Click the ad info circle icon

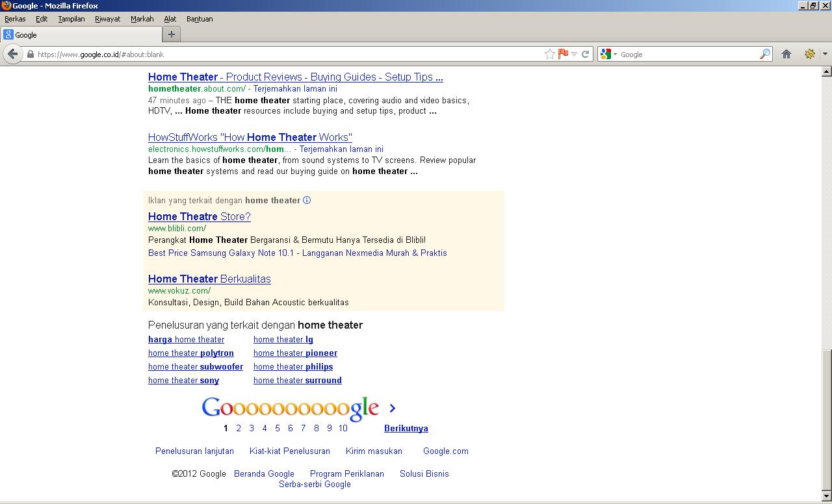[307, 200]
